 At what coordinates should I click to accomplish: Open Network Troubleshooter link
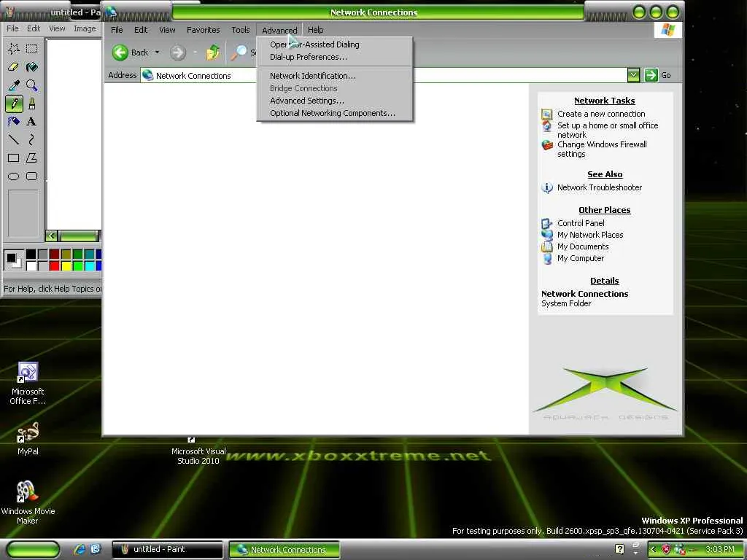coord(600,187)
